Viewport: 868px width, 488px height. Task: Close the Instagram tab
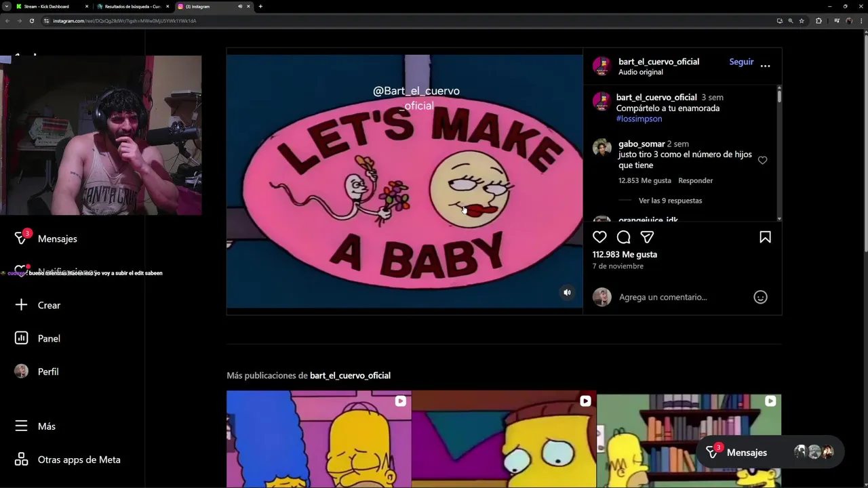click(248, 6)
